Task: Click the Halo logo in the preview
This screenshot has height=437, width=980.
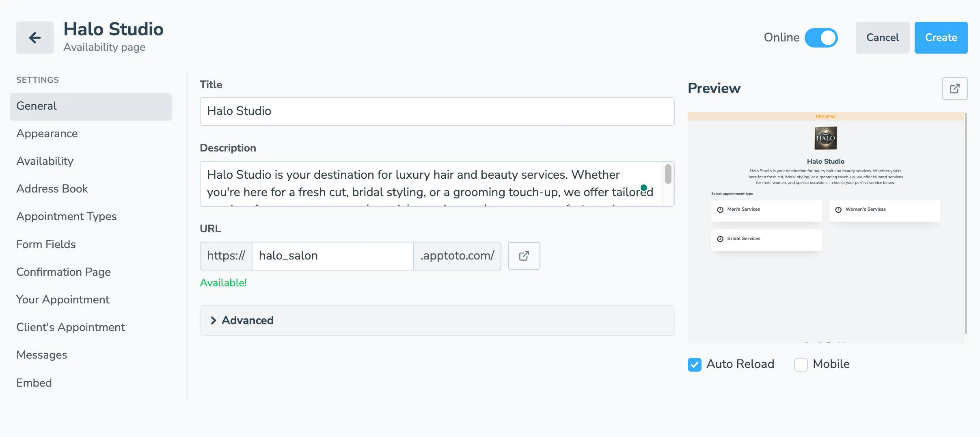Action: (826, 138)
